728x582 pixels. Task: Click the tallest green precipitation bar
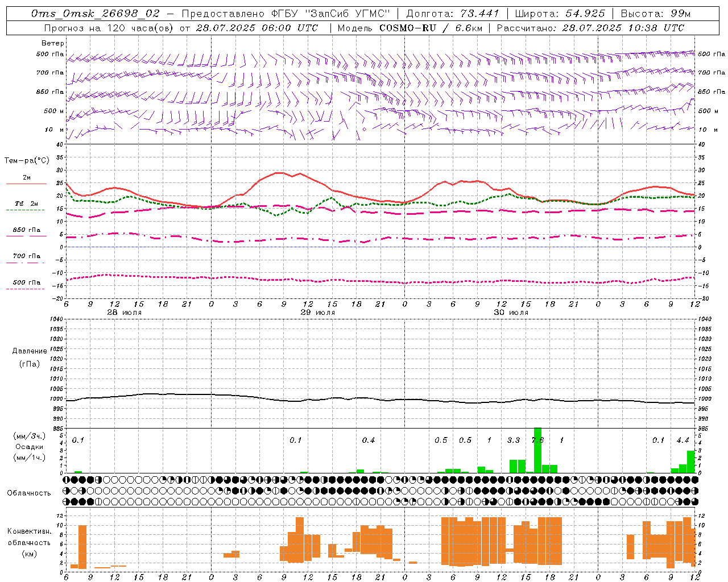537,450
